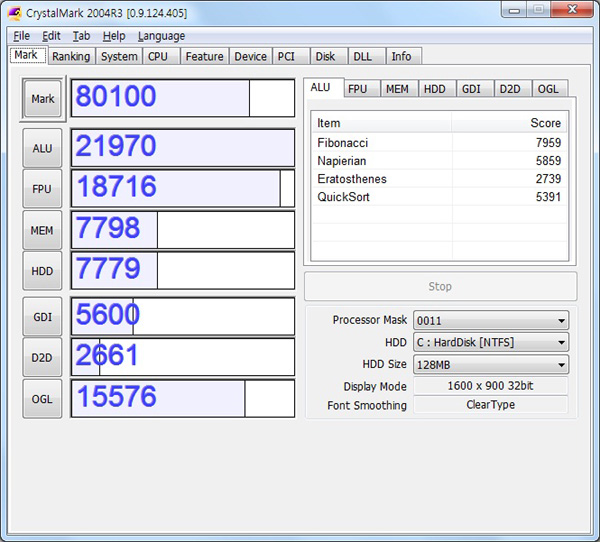Minimize the CrystalMark window
This screenshot has width=600, height=542.
click(x=514, y=10)
